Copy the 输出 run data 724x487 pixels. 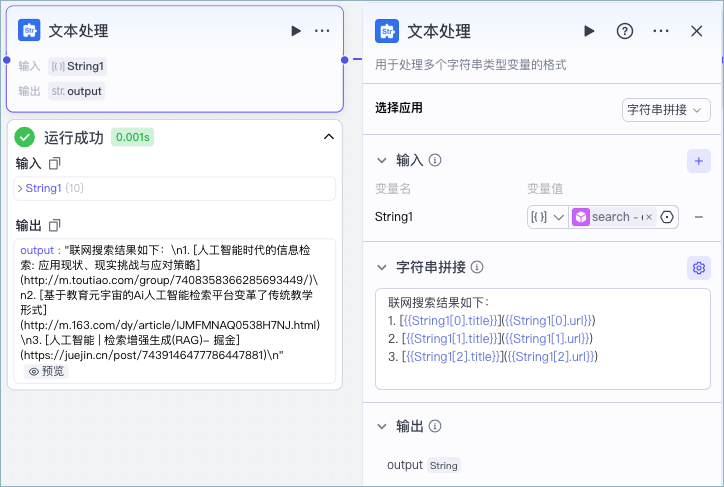pos(55,225)
